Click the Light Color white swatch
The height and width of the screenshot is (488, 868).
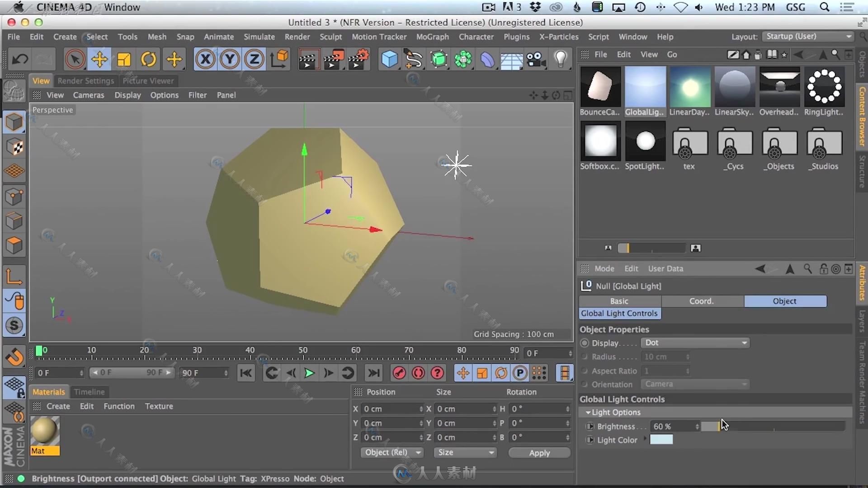point(661,440)
